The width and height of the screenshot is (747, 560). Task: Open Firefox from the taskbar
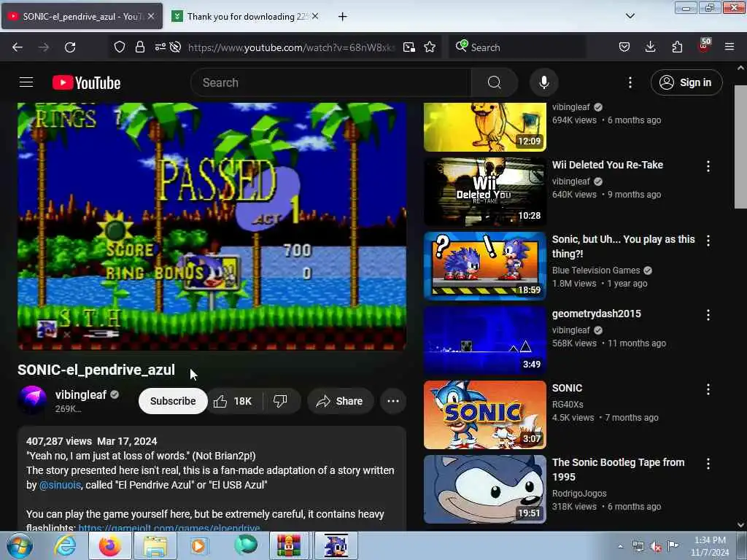(110, 545)
